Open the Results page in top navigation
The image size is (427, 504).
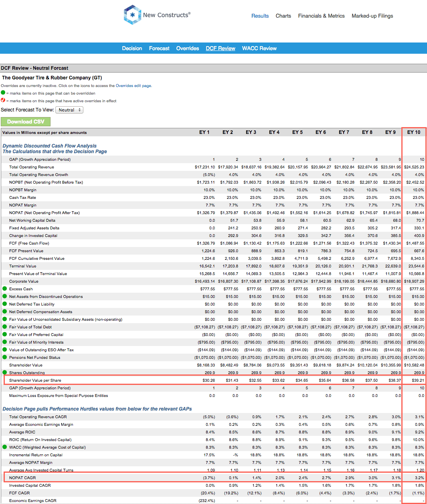(x=260, y=16)
